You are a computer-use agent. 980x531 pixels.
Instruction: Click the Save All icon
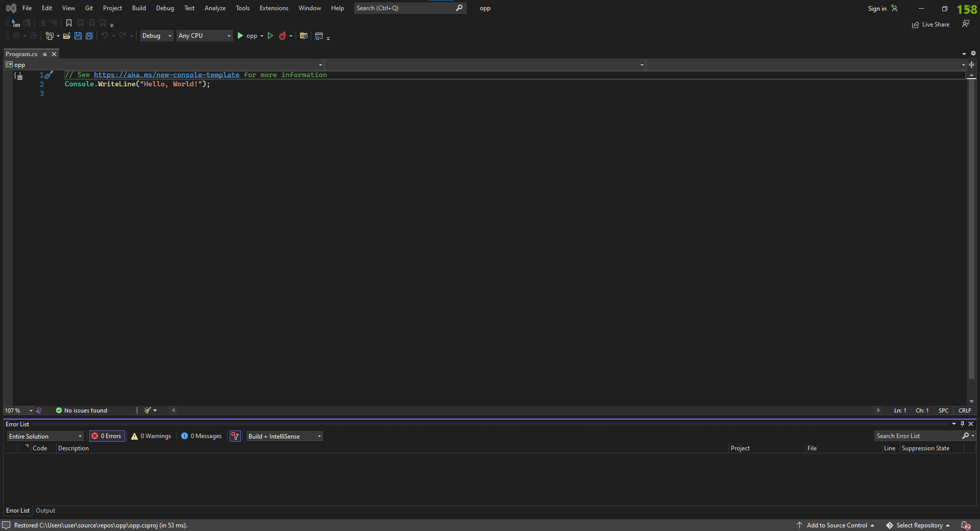tap(89, 36)
